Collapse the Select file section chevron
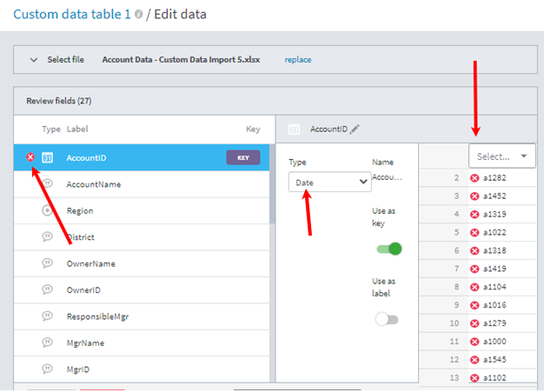 click(x=34, y=60)
